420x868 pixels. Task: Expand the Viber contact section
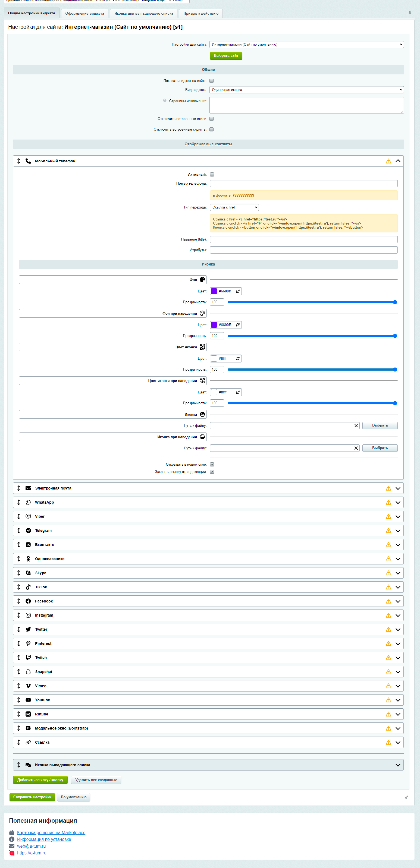click(x=398, y=516)
